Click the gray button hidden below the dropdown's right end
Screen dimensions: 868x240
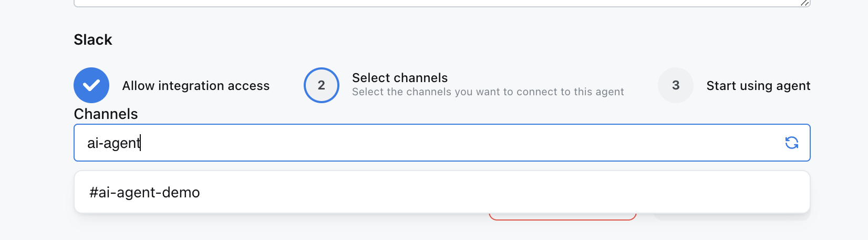pos(731,216)
